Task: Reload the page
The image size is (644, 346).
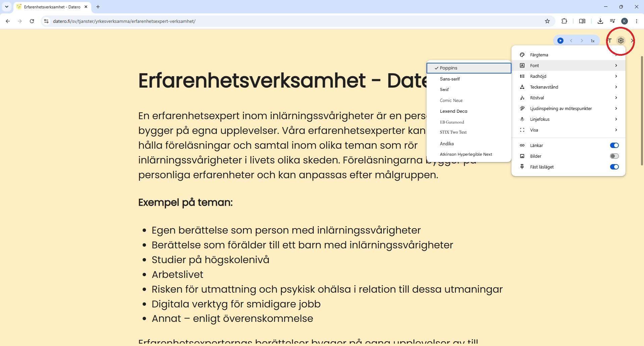Action: click(x=32, y=21)
